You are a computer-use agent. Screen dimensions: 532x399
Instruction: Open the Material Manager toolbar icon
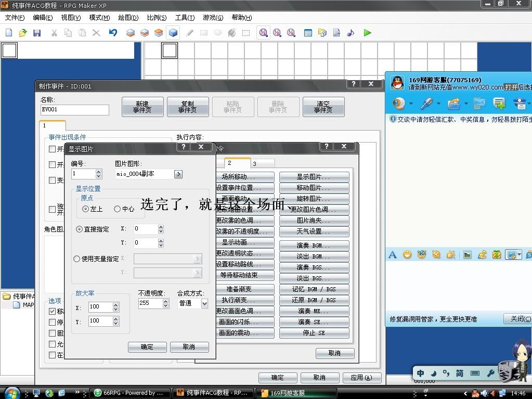pyautogui.click(x=322, y=33)
